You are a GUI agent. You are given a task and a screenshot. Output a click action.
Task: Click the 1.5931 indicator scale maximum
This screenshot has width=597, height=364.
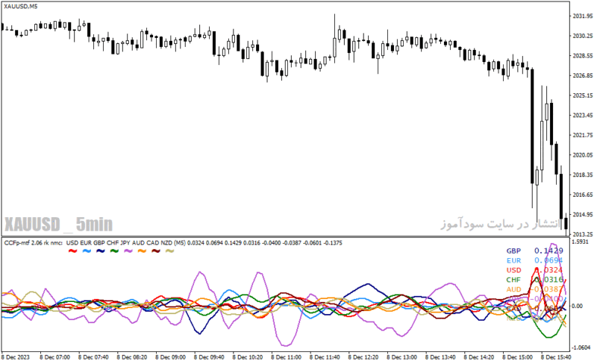point(581,242)
